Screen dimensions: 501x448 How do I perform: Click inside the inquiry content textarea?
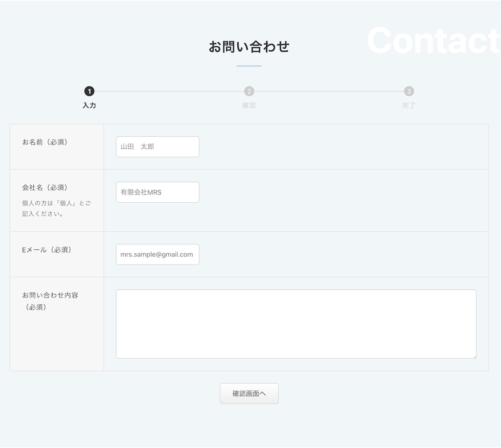296,324
